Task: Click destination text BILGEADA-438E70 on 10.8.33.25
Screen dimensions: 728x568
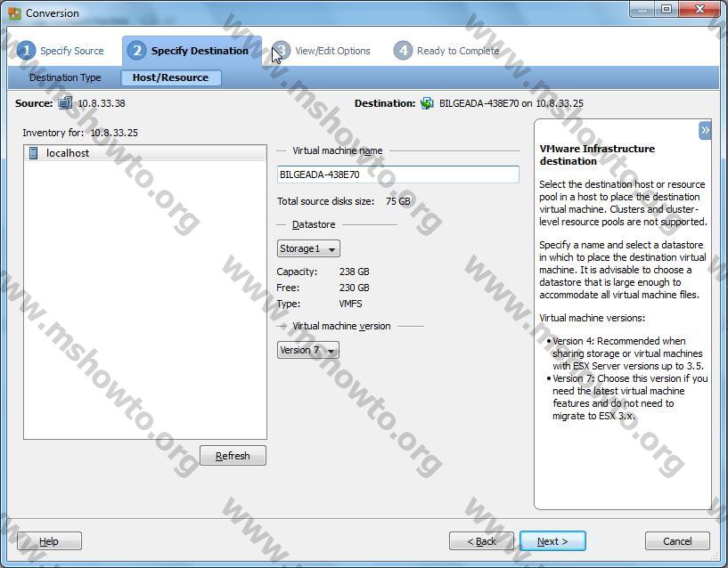Action: coord(511,103)
